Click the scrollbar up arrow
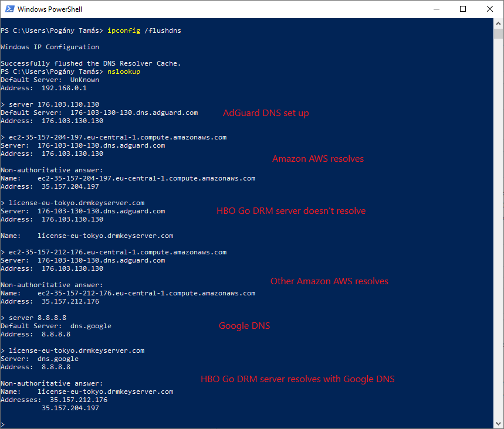This screenshot has height=429, width=504. (x=498, y=23)
